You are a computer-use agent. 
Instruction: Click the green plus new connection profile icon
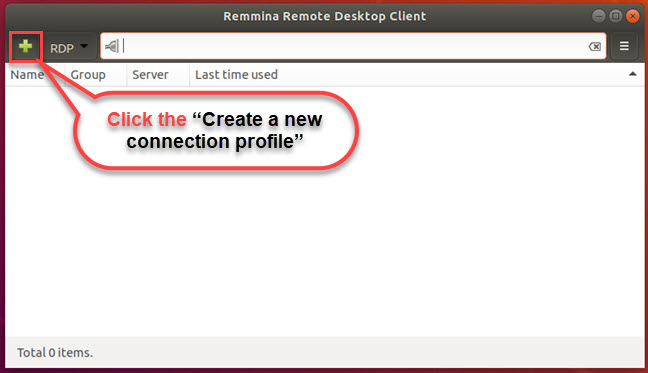[x=26, y=46]
